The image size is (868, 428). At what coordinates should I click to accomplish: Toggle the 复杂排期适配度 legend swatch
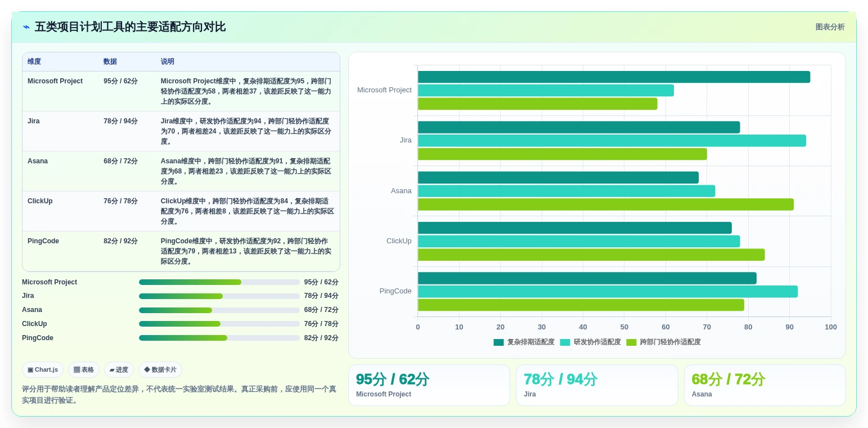(x=498, y=342)
